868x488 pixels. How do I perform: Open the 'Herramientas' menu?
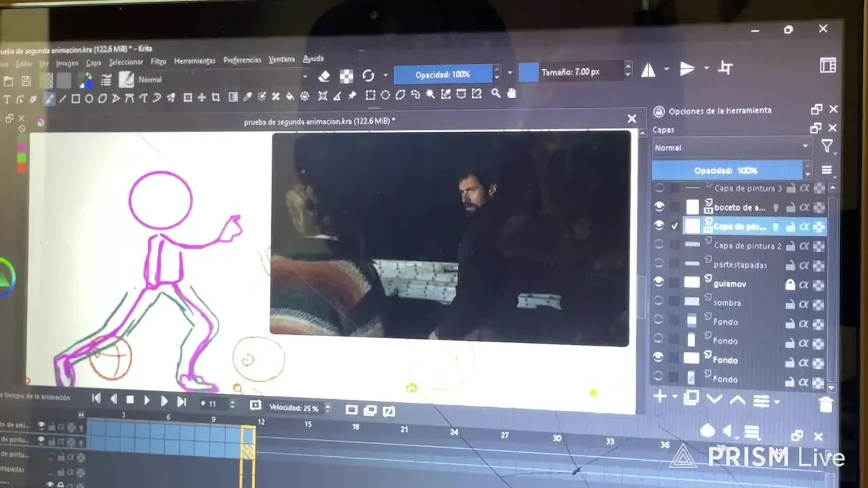point(195,60)
